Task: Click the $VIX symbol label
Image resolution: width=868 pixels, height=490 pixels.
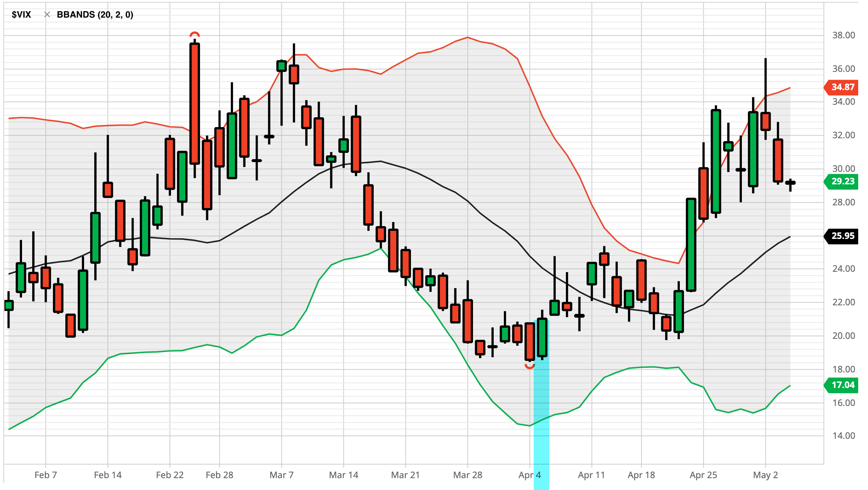Action: click(x=21, y=15)
